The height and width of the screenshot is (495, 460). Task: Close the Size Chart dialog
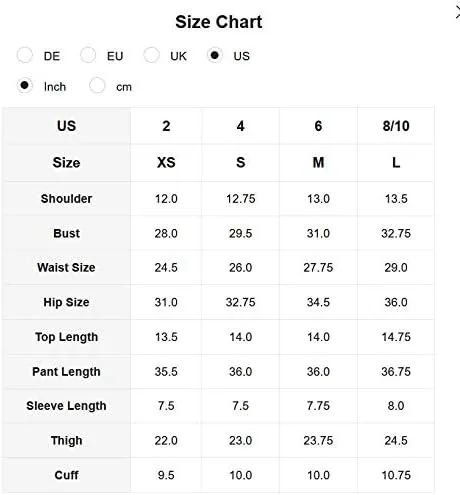point(457,13)
